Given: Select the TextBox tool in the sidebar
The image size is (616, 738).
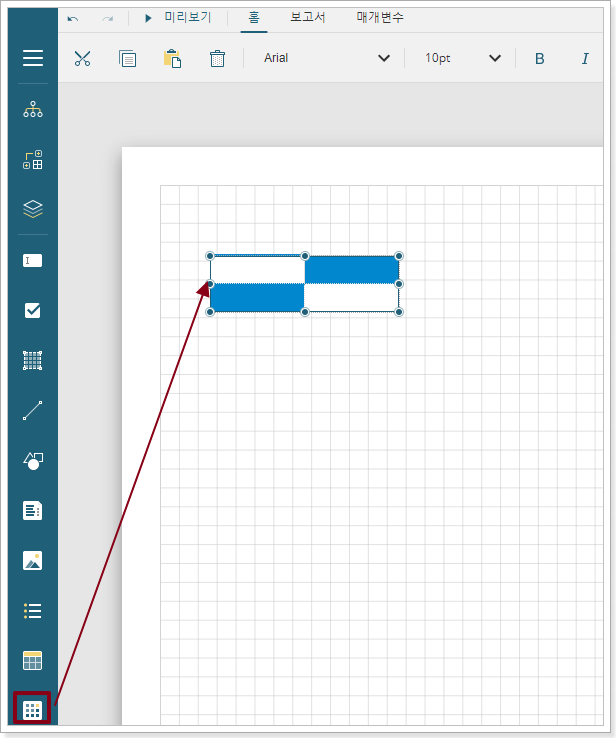Looking at the screenshot, I should coord(33,260).
